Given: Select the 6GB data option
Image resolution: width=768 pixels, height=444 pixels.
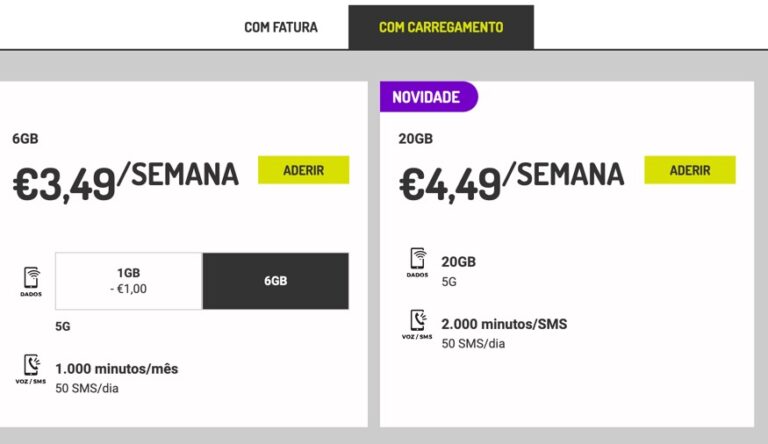Looking at the screenshot, I should (276, 281).
